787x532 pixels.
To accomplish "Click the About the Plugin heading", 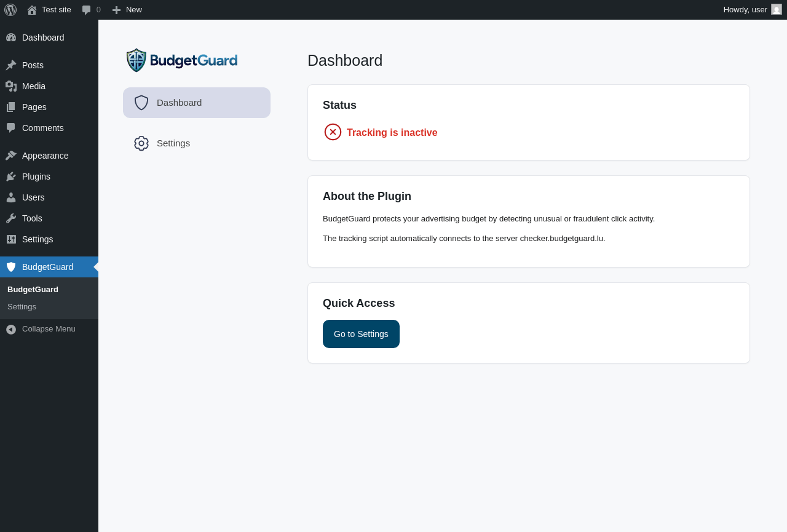I will (x=367, y=196).
